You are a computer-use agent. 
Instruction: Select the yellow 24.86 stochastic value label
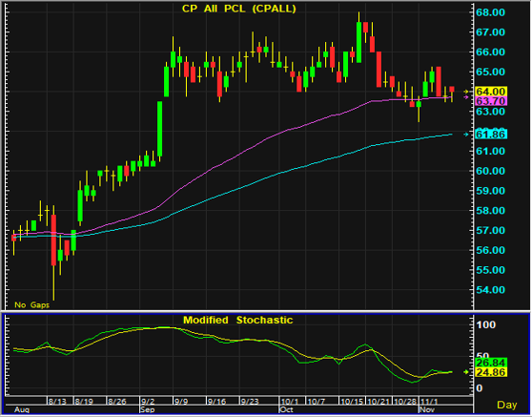tap(491, 372)
